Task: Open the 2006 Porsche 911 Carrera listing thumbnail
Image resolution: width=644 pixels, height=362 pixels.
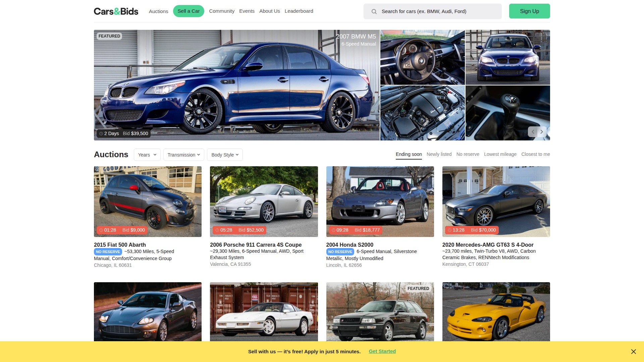Action: coord(264,201)
